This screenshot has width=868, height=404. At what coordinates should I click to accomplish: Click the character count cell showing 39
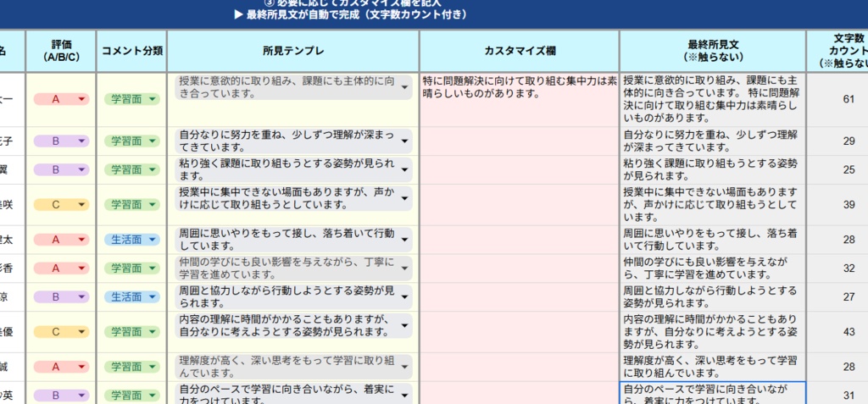[x=837, y=205]
